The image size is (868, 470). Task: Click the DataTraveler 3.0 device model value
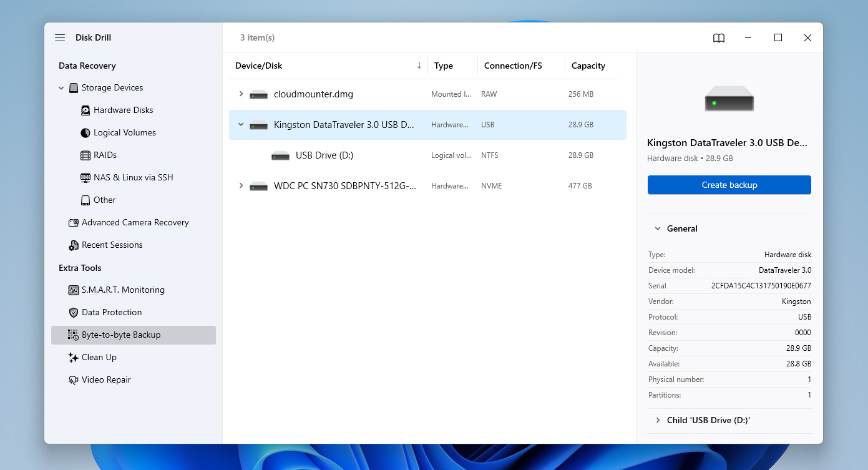(785, 270)
